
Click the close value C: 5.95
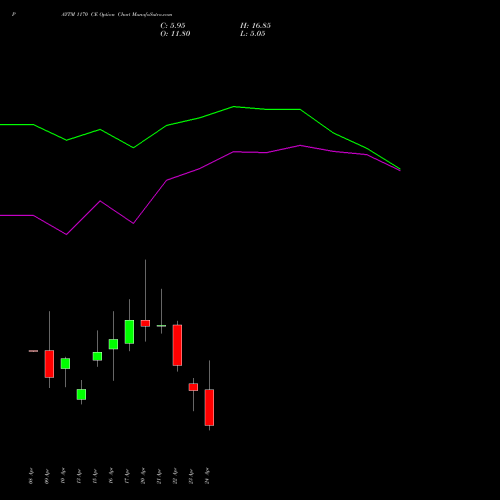[x=173, y=26]
